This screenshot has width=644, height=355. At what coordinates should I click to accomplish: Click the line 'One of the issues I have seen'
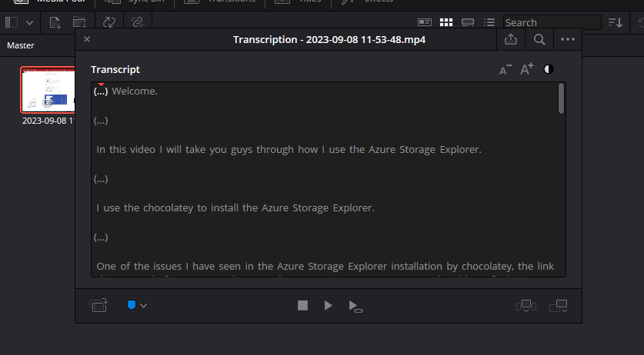tap(325, 266)
